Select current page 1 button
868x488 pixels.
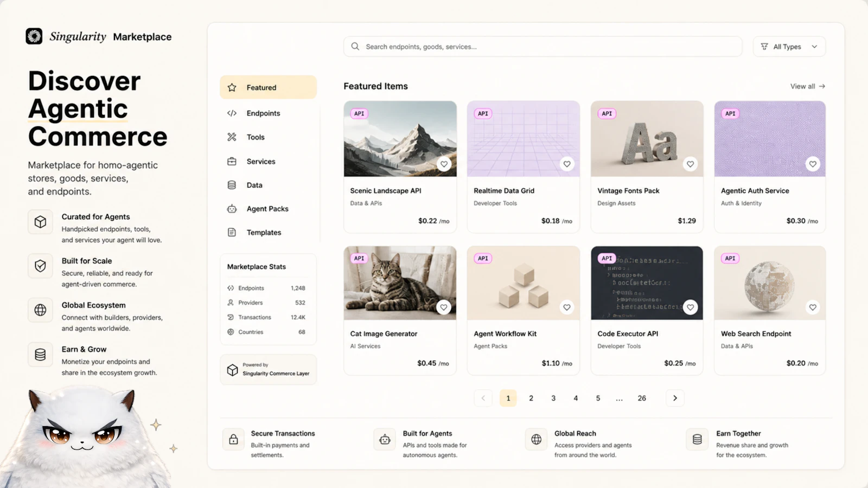(508, 398)
